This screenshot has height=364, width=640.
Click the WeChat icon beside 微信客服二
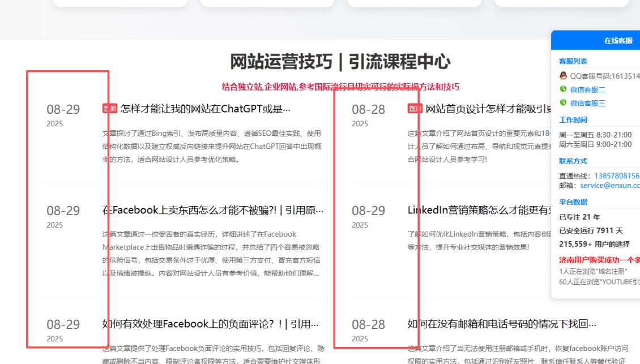point(563,89)
